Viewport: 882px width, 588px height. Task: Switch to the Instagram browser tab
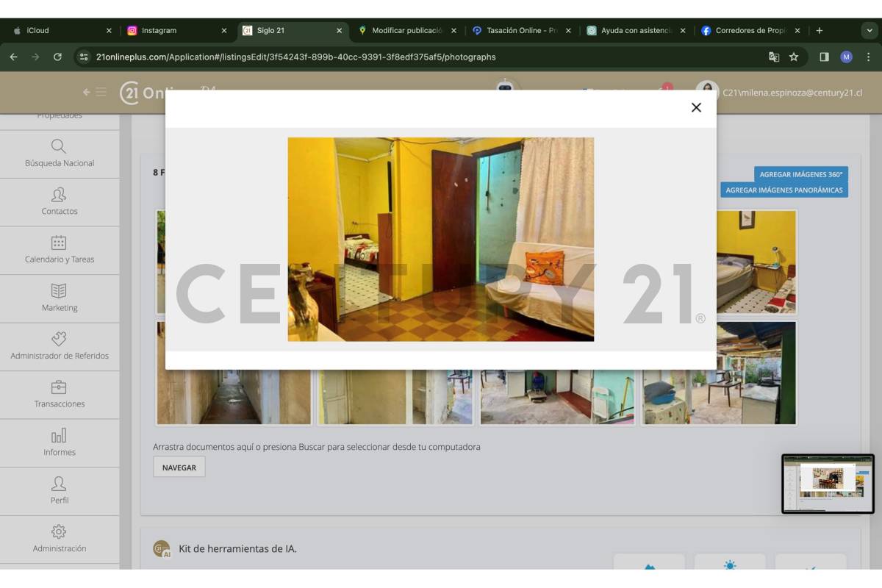pyautogui.click(x=176, y=31)
